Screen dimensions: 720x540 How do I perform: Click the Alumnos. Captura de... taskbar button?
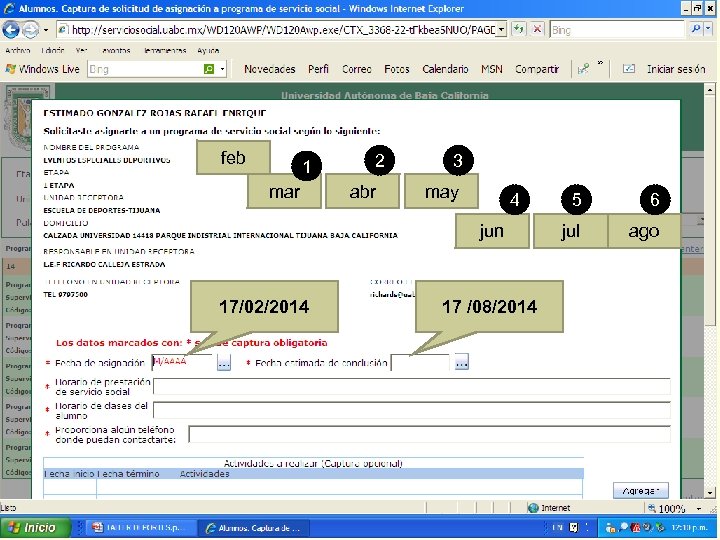tap(254, 528)
